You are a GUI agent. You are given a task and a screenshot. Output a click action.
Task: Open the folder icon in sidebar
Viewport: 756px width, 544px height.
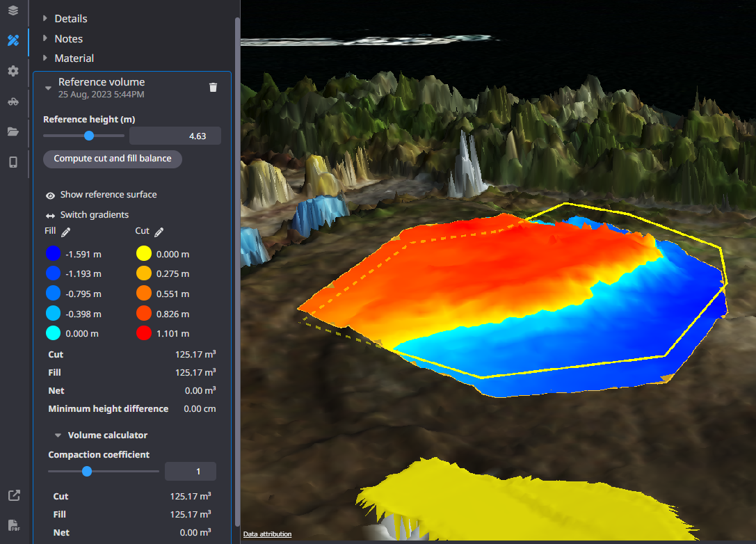pyautogui.click(x=13, y=131)
